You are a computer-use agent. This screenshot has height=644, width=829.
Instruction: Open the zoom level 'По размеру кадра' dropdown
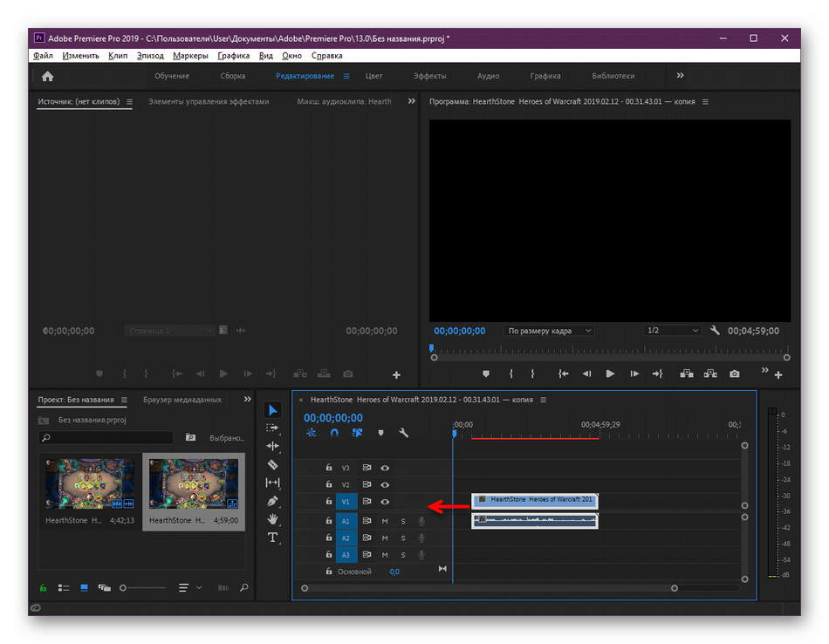point(550,331)
